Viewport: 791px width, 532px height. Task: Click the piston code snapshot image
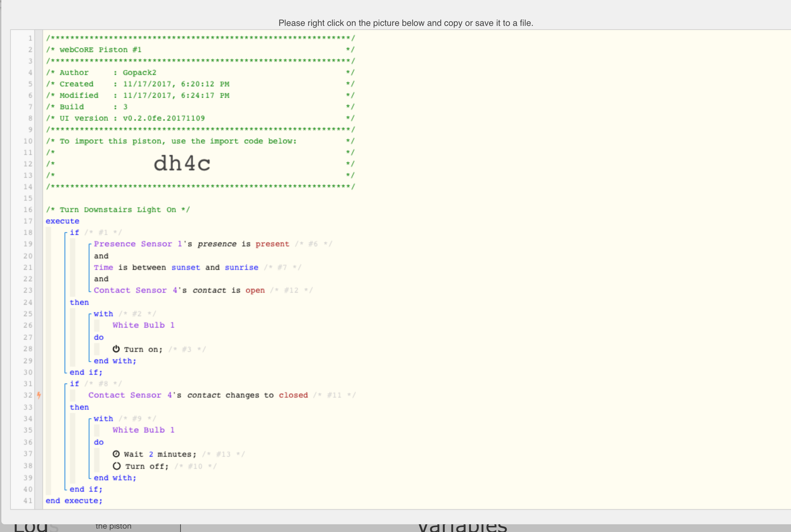click(x=400, y=270)
